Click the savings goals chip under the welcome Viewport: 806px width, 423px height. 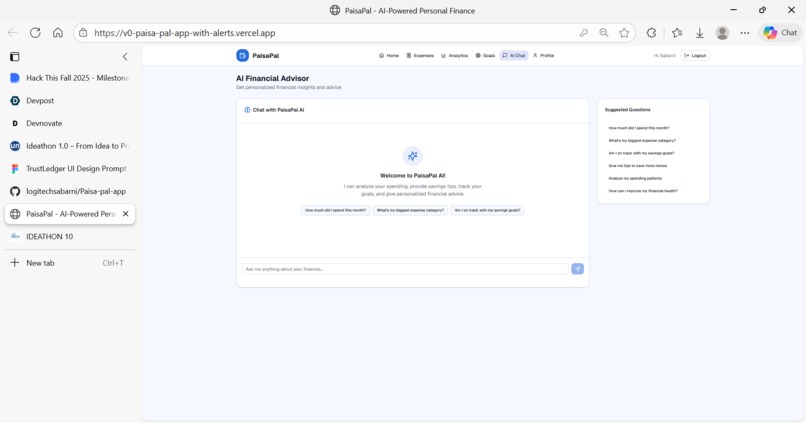[487, 210]
